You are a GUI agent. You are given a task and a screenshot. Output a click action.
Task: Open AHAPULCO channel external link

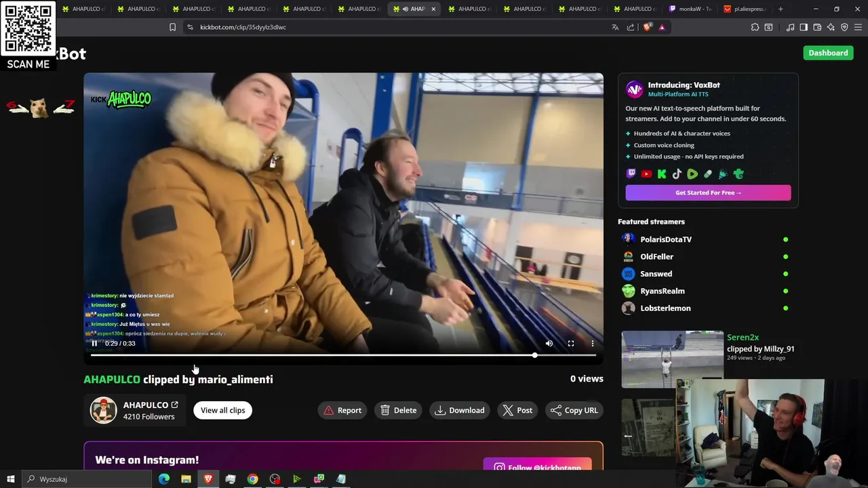(x=174, y=405)
